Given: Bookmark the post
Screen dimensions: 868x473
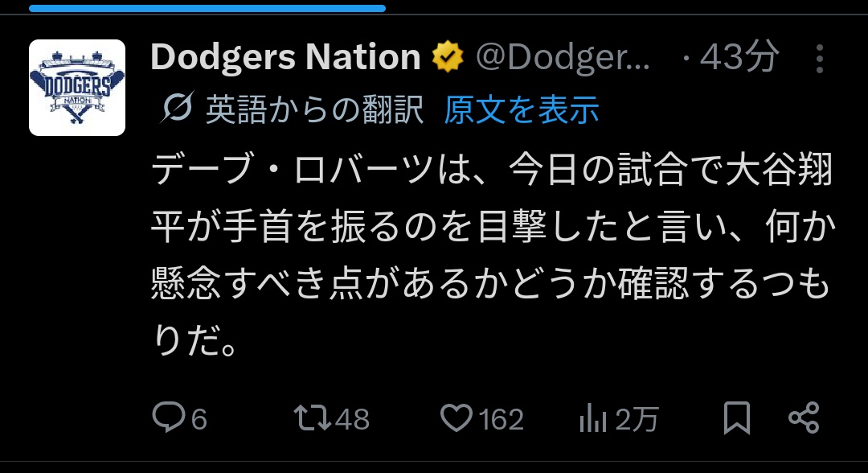Looking at the screenshot, I should click(737, 418).
